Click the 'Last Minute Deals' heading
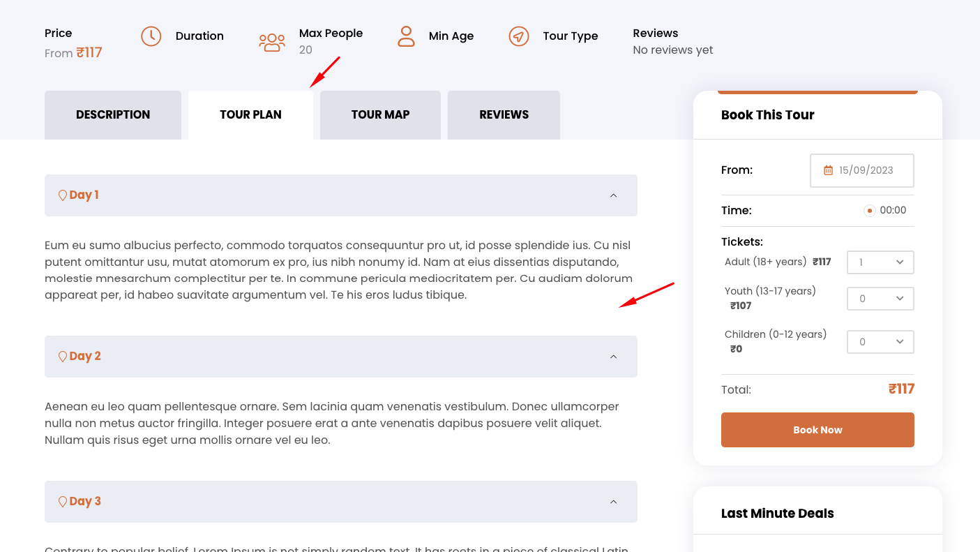Image resolution: width=980 pixels, height=552 pixels. pyautogui.click(x=778, y=514)
